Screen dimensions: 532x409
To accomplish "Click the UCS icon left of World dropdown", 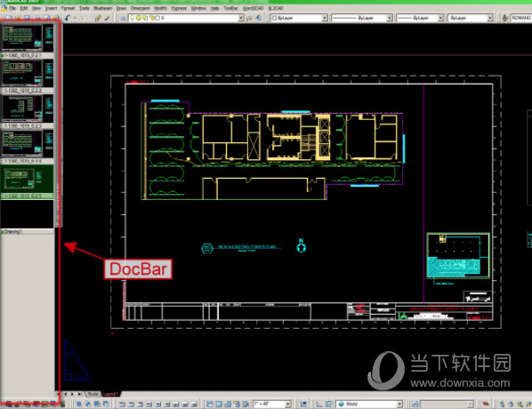I will tap(318, 404).
